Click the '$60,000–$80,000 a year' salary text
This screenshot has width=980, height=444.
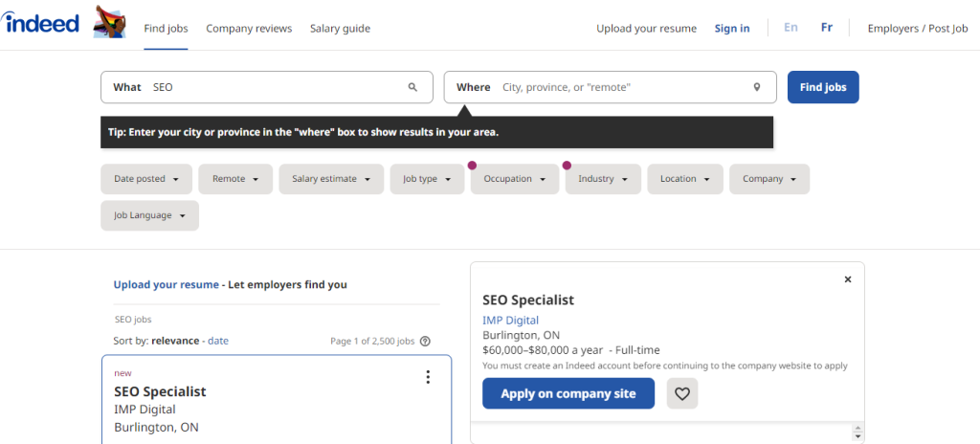point(543,350)
